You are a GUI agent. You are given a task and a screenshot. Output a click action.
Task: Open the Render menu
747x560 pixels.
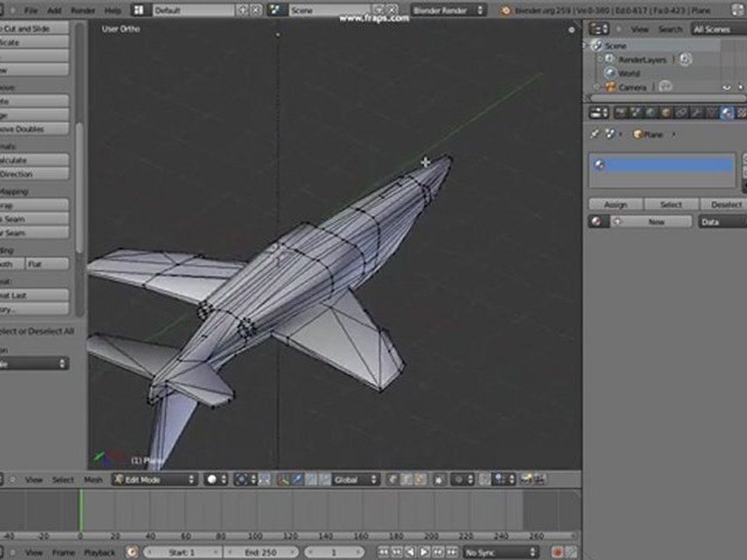pyautogui.click(x=82, y=10)
